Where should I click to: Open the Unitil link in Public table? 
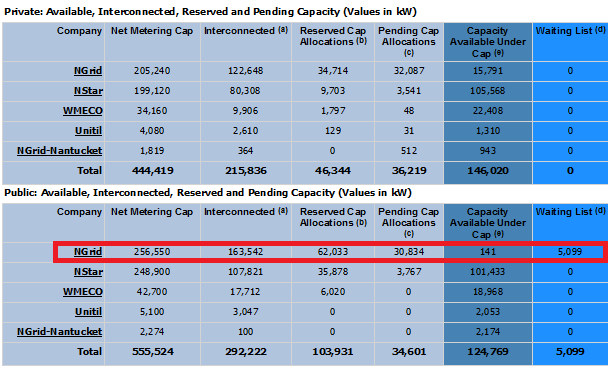tap(88, 312)
